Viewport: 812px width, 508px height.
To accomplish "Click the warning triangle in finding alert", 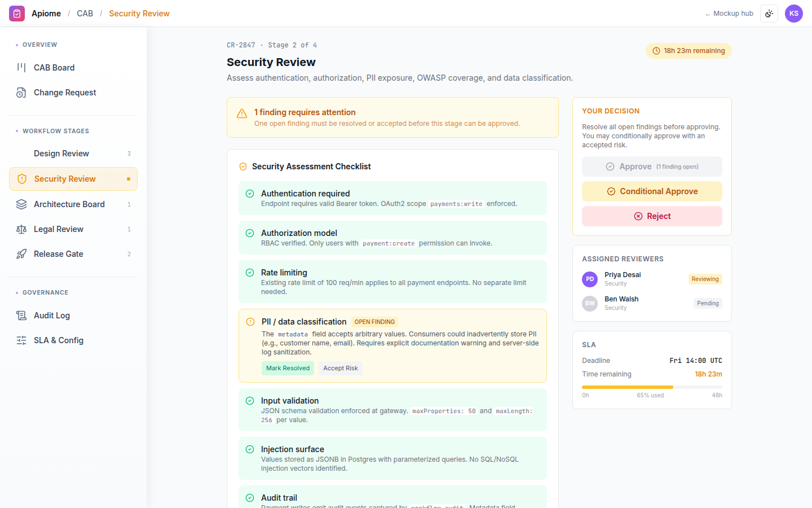I will tap(242, 113).
